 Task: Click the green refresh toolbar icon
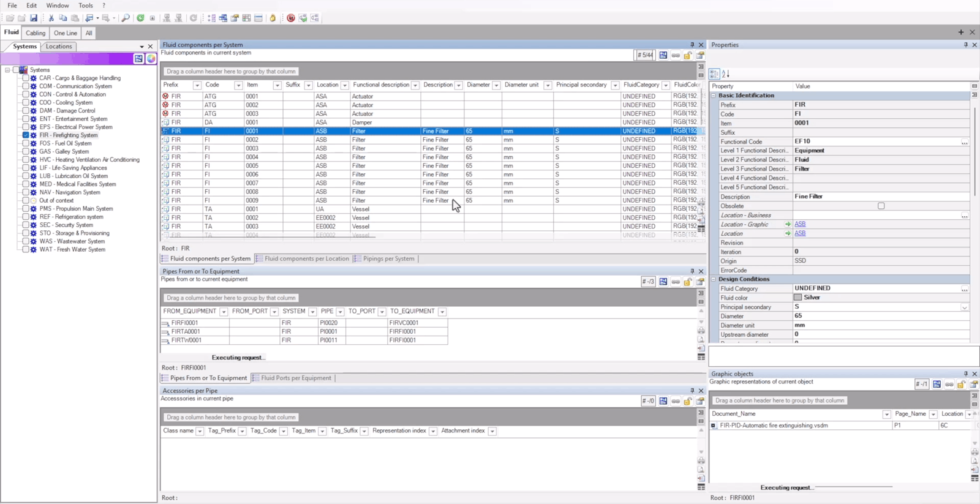pyautogui.click(x=140, y=18)
